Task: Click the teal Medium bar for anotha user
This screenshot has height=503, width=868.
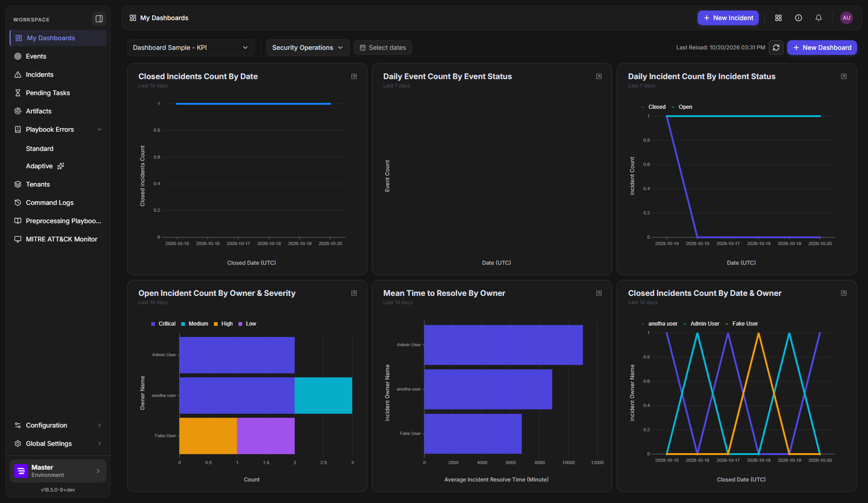Action: click(323, 396)
